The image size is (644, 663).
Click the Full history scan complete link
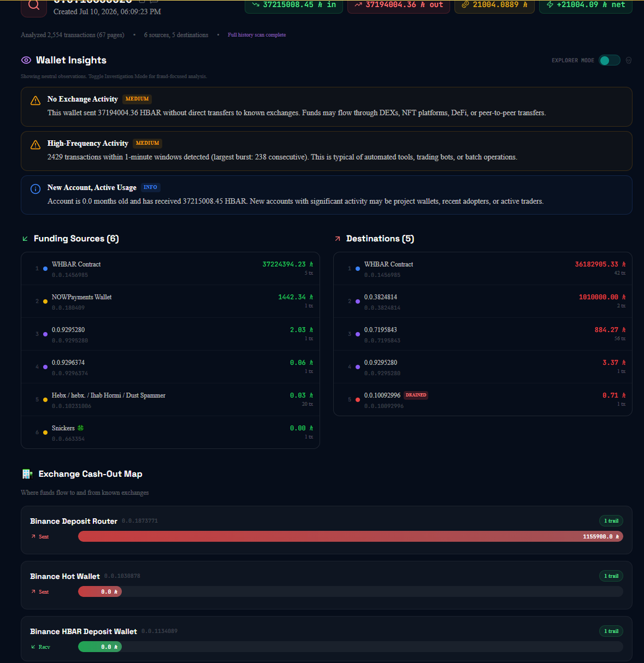[x=256, y=35]
